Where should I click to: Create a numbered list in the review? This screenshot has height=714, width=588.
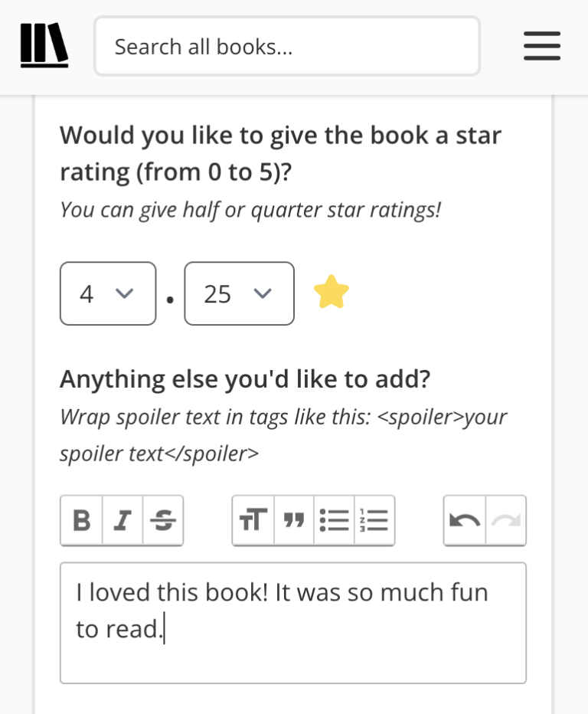[x=373, y=520]
